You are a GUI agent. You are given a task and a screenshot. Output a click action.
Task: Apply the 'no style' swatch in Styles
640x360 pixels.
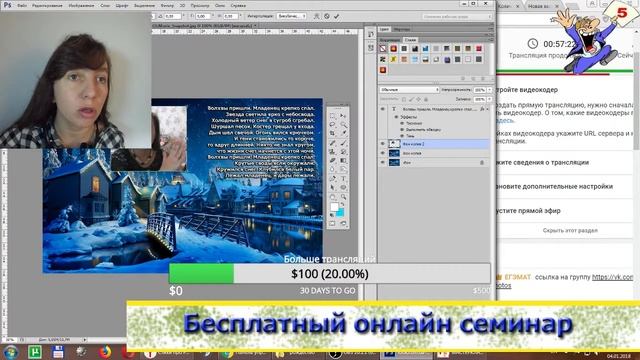(383, 49)
